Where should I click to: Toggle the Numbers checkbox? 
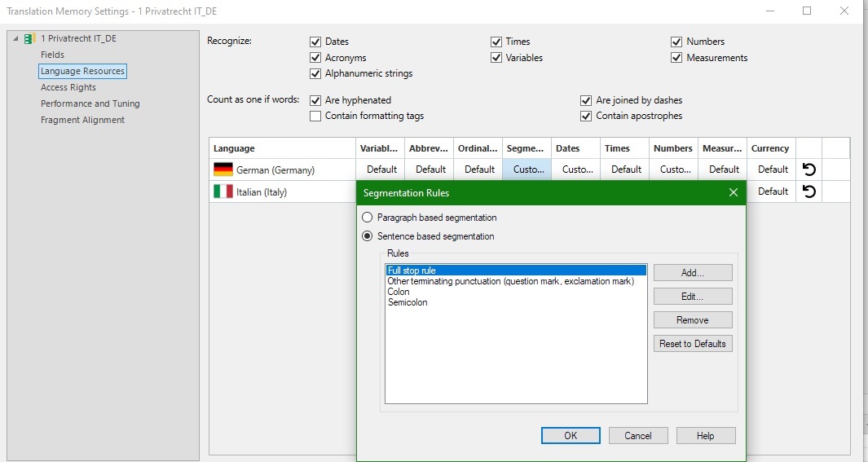coord(676,42)
